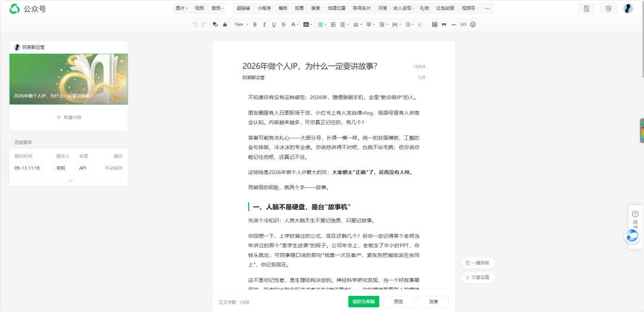The height and width of the screenshot is (312, 644).
Task: Insert a table using the grid icon
Action: tap(435, 24)
